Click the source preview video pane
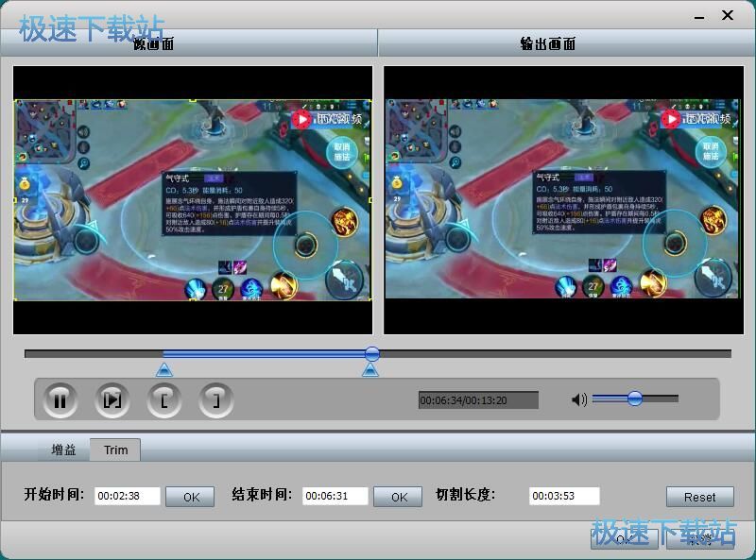The height and width of the screenshot is (560, 756). [x=193, y=200]
